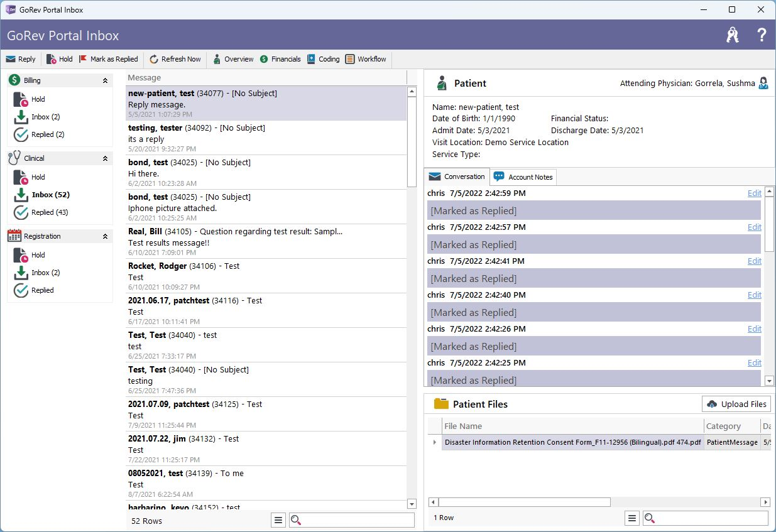This screenshot has height=532, width=776.
Task: Select Real, Bill (34105) message
Action: coord(266,242)
